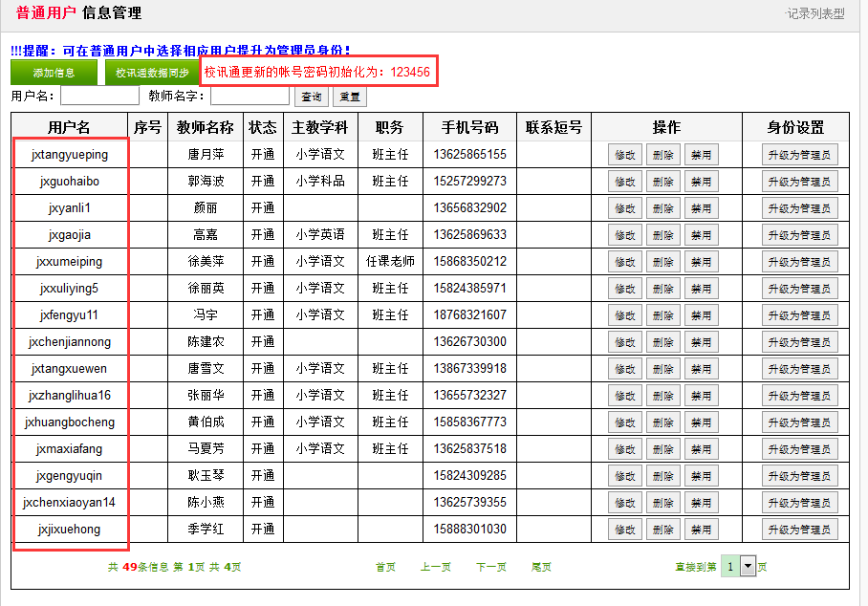
Task: Upgrade jxgaojia to administrator (升级为管理员)
Action: coord(799,235)
